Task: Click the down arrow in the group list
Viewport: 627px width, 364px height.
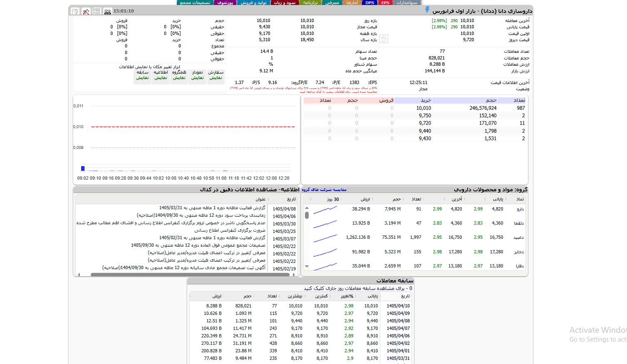Action: coord(307,267)
